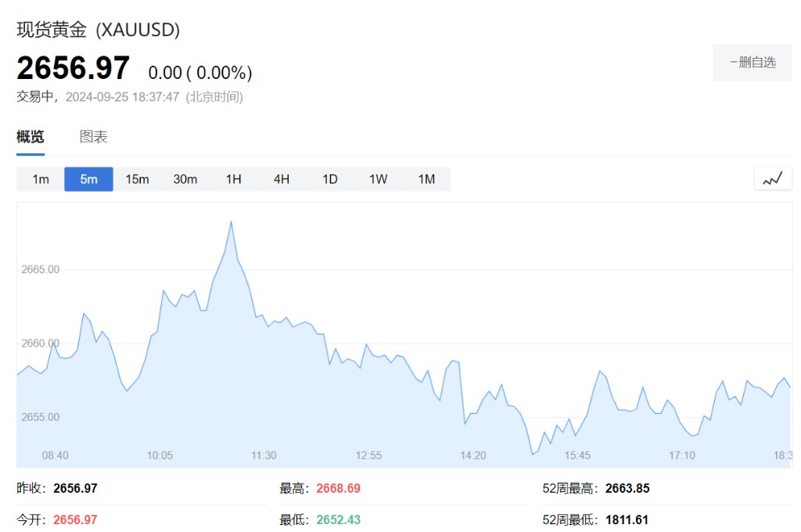Show the 1D daily chart
This screenshot has height=532, width=801.
[330, 179]
